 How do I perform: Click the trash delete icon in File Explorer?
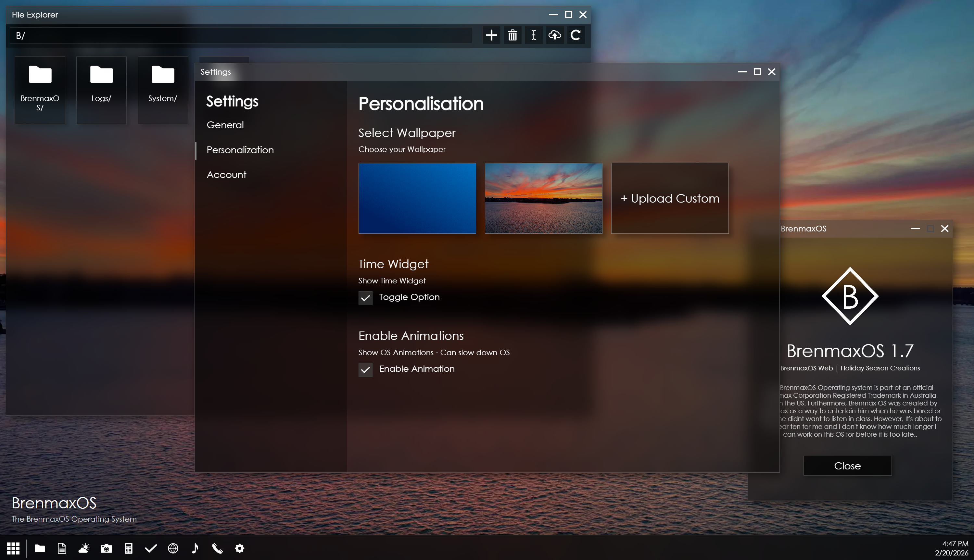click(512, 35)
